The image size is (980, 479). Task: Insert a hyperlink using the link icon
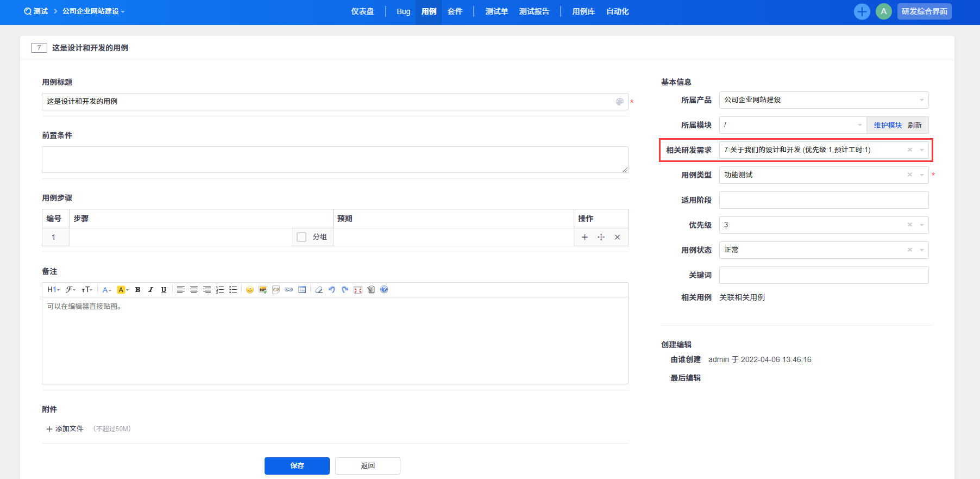click(289, 290)
